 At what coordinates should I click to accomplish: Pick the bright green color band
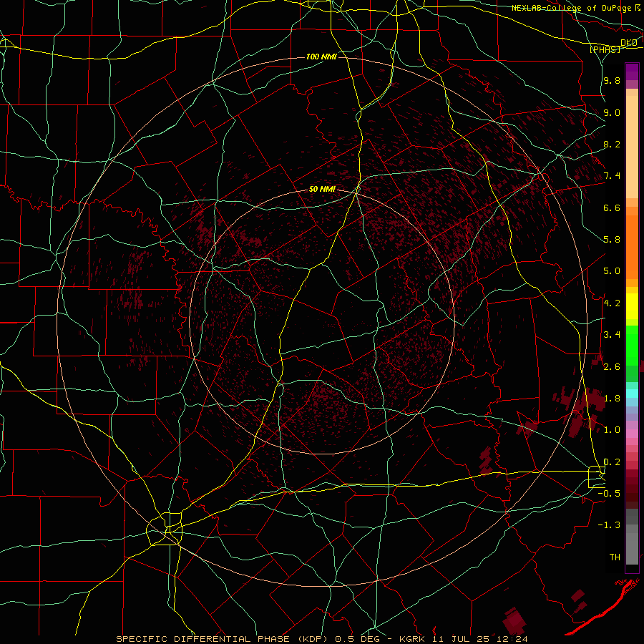(x=632, y=345)
